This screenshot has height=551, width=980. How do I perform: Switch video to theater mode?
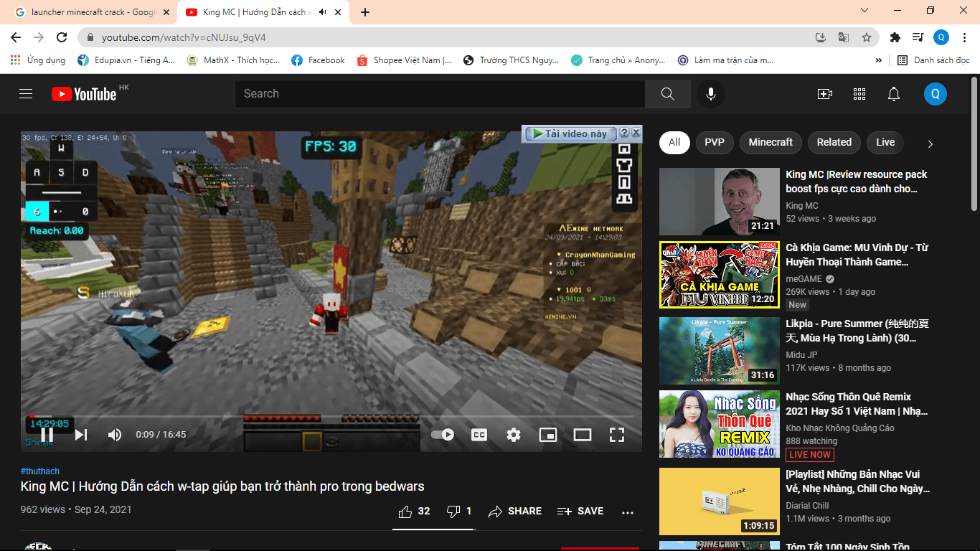point(582,435)
